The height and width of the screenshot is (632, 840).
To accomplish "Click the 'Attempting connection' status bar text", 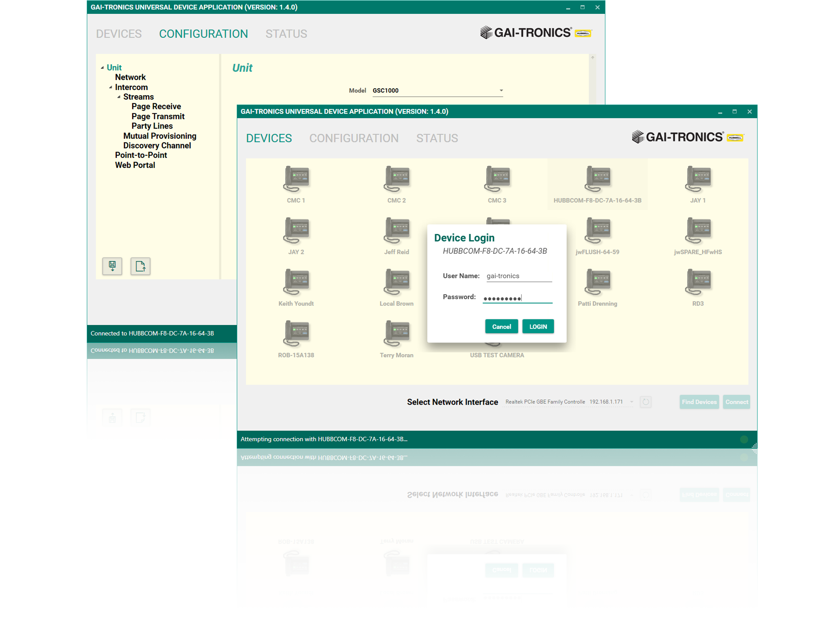I will point(324,439).
